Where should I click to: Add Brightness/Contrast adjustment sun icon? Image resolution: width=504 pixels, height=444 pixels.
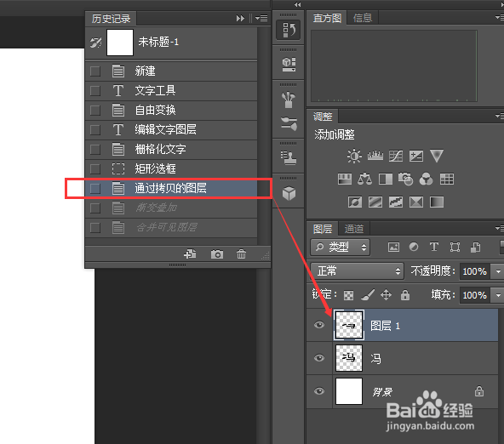354,156
